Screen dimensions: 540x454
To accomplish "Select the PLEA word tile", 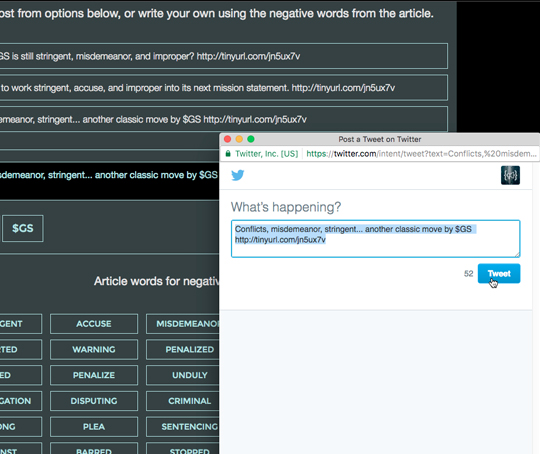I will [94, 427].
